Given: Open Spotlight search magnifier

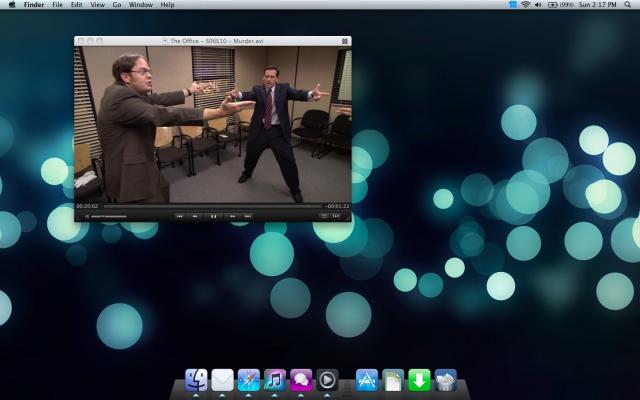Looking at the screenshot, I should click(x=627, y=4).
